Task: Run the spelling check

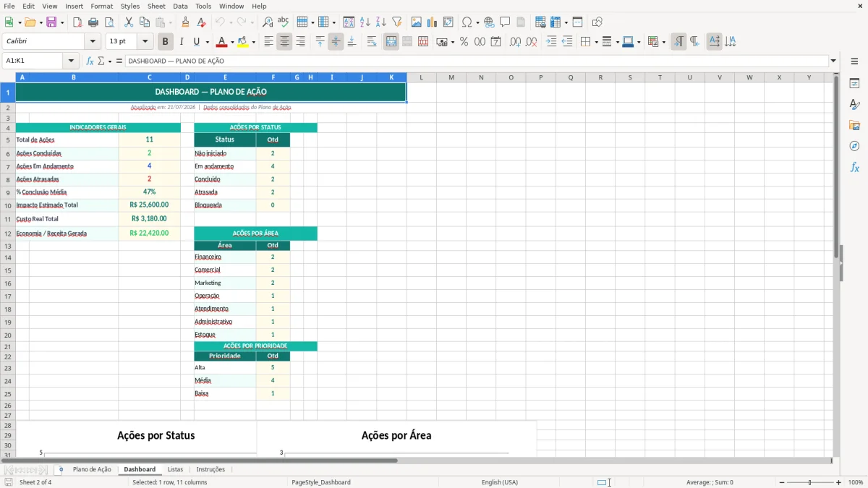Action: tap(284, 22)
